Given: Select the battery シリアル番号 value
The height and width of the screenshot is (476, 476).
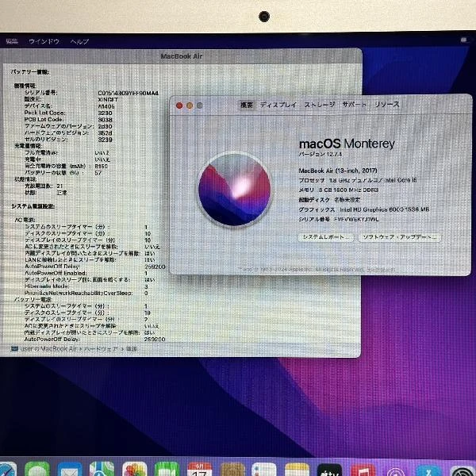Looking at the screenshot, I should (128, 93).
